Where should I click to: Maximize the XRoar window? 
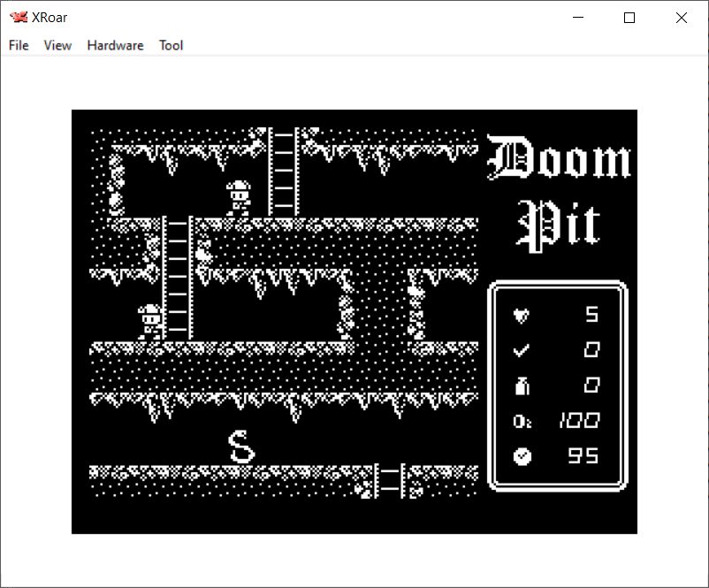point(629,18)
